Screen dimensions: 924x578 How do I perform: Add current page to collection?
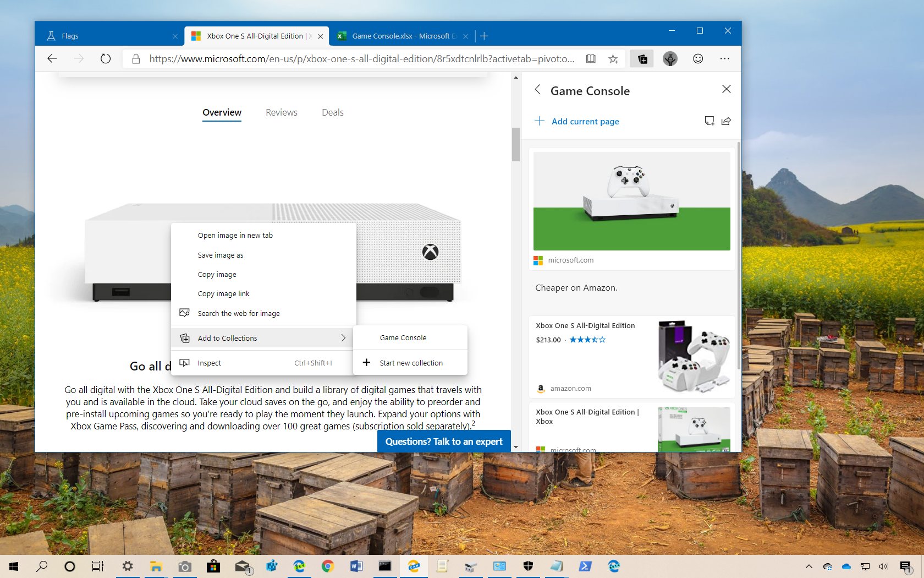(577, 121)
